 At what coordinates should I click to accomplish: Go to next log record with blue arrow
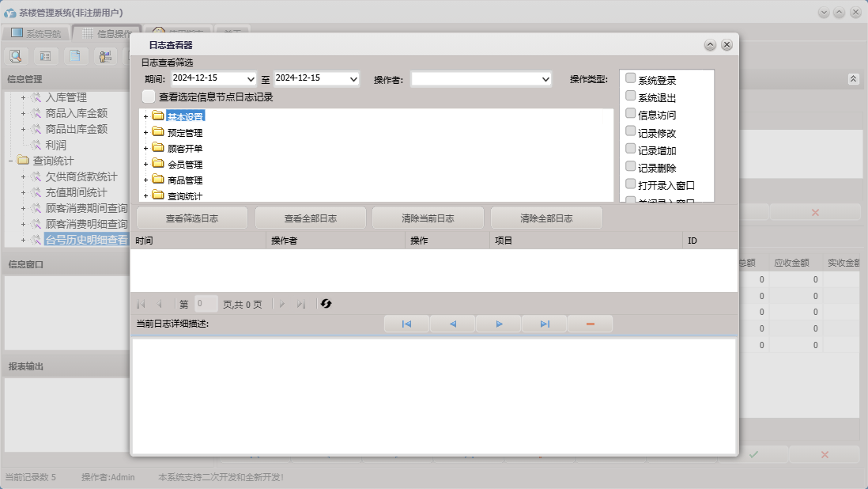[x=499, y=324]
